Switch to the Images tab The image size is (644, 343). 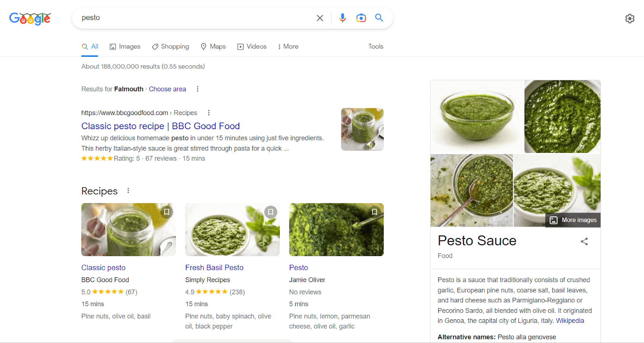coord(125,47)
